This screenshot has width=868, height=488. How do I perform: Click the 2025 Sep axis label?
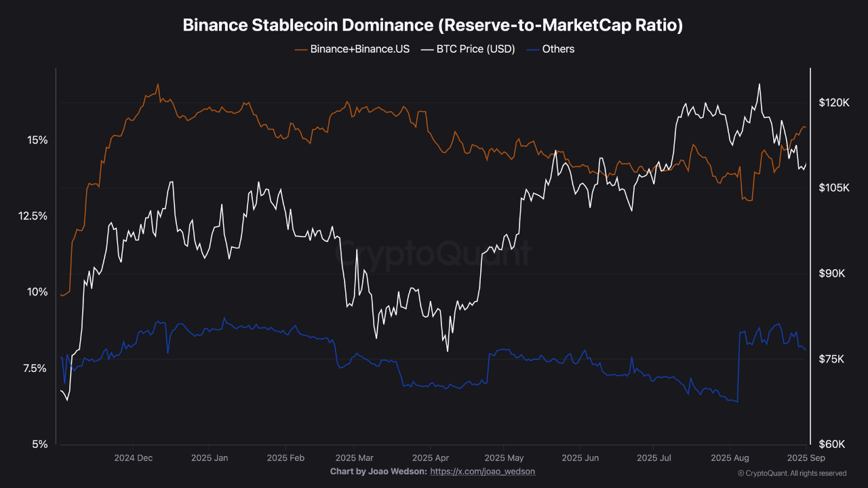[806, 458]
